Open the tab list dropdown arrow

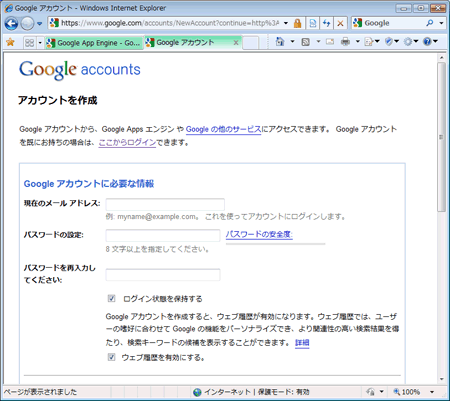coord(40,43)
